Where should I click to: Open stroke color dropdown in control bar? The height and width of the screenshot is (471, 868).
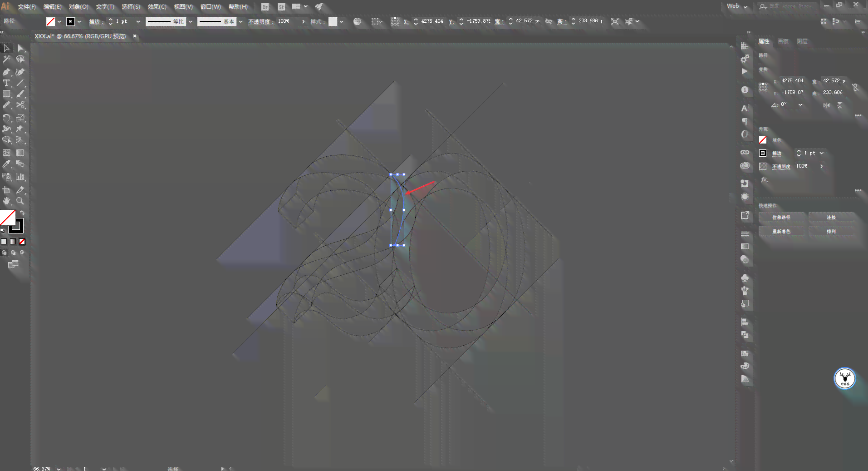(79, 21)
